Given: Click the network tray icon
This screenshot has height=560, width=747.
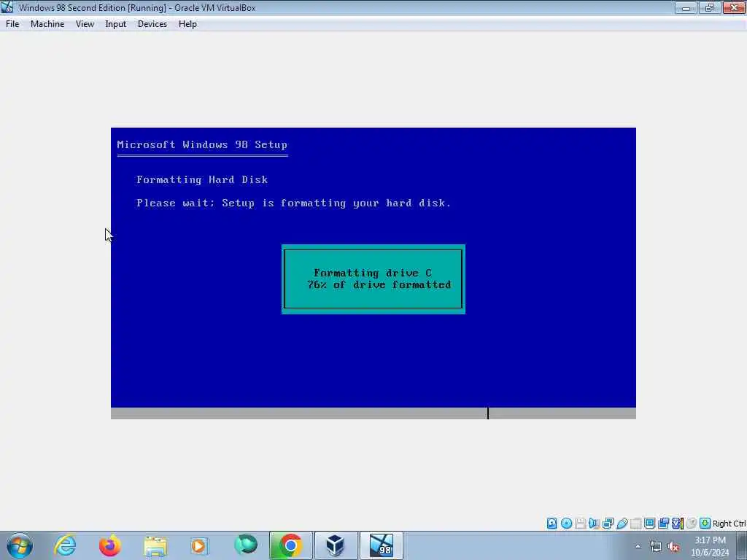Looking at the screenshot, I should tap(656, 546).
